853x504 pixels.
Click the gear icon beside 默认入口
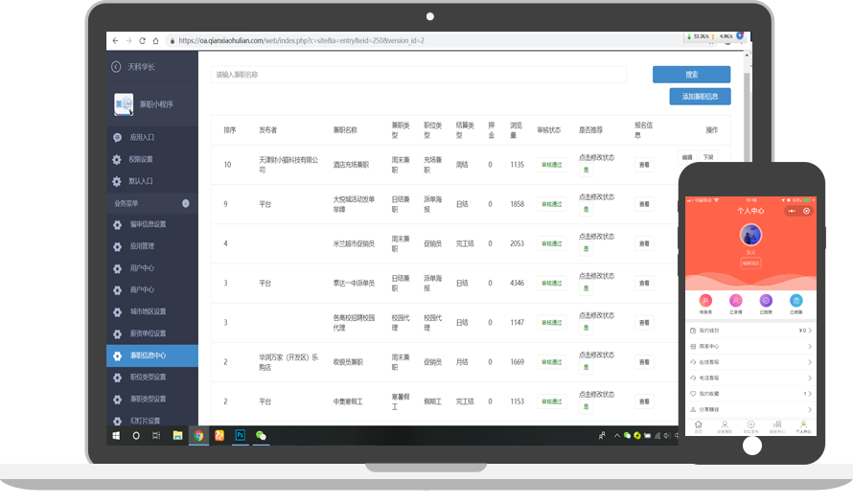pos(117,182)
